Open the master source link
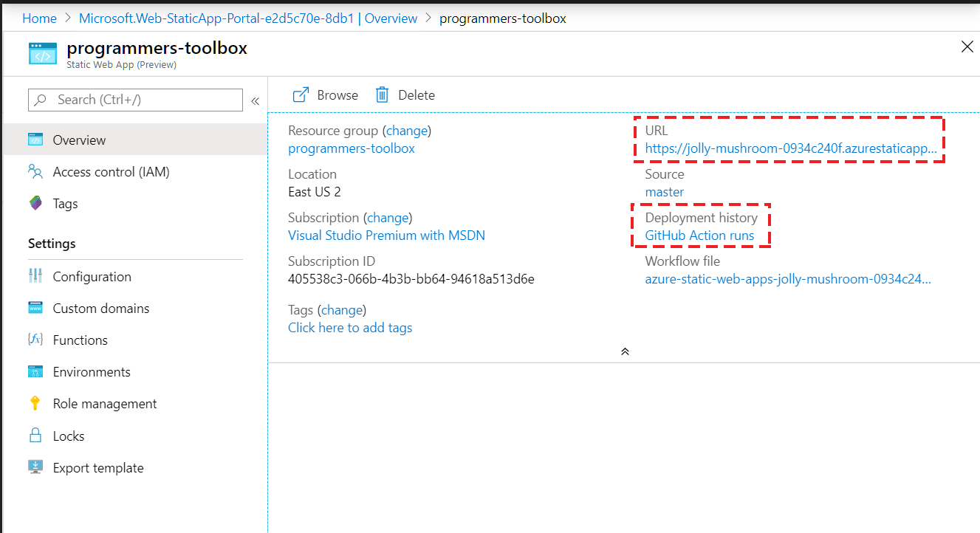Viewport: 980px width, 533px height. 665,192
